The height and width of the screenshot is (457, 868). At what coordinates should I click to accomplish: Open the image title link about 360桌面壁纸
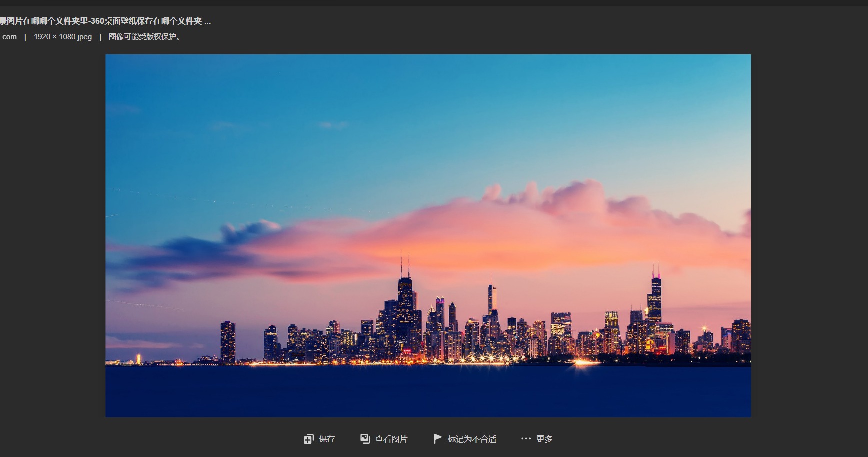click(105, 21)
